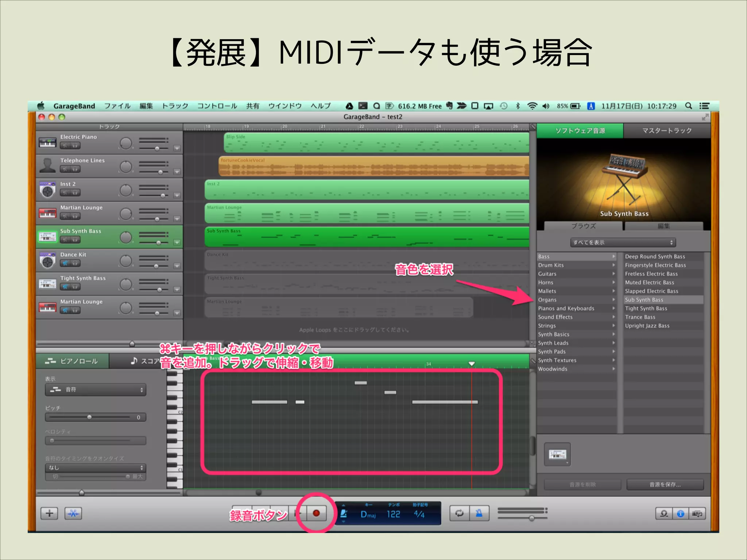This screenshot has width=747, height=560.
Task: Click the ピッチ slider handle
Action: pyautogui.click(x=89, y=417)
